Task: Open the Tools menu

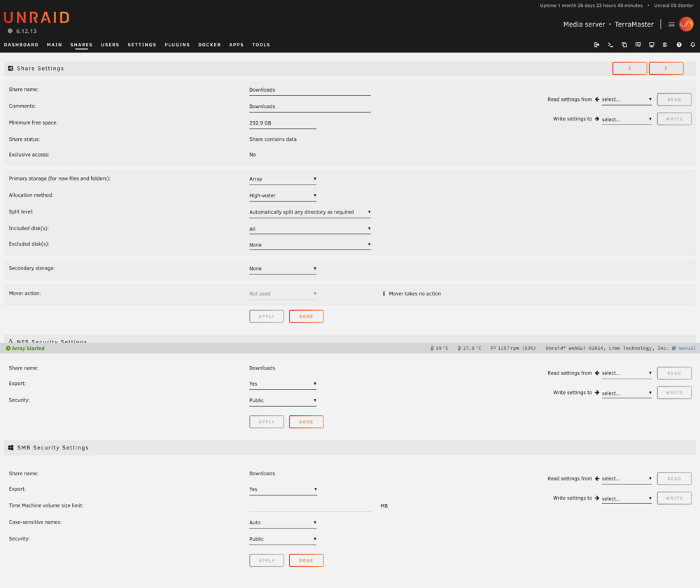Action: (260, 45)
